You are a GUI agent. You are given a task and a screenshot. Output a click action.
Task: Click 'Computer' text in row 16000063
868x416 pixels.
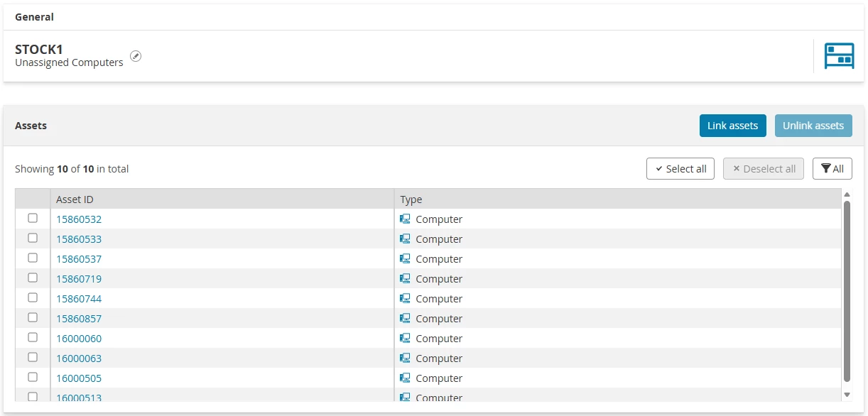[439, 358]
